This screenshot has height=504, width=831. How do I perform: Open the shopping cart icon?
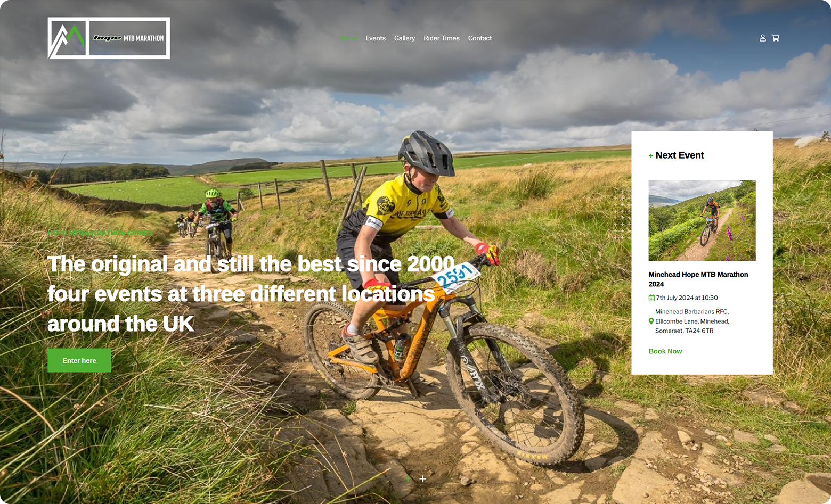(776, 38)
